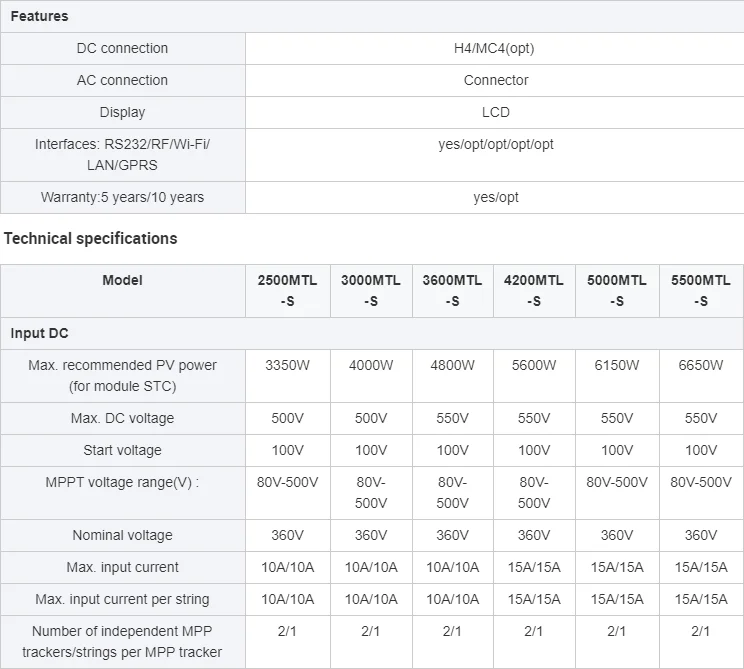This screenshot has height=669, width=744.
Task: Click the yes/opt/opt/opt/opt interfaces value
Action: (495, 144)
